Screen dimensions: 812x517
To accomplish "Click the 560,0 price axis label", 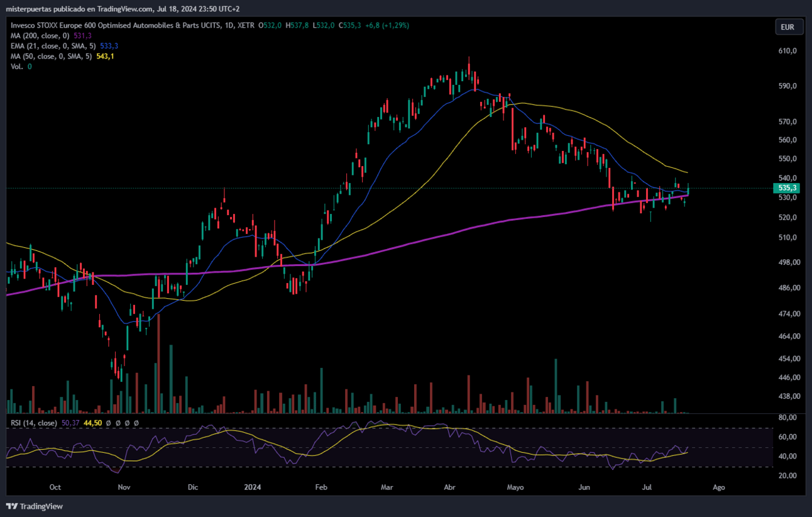I will 788,140.
